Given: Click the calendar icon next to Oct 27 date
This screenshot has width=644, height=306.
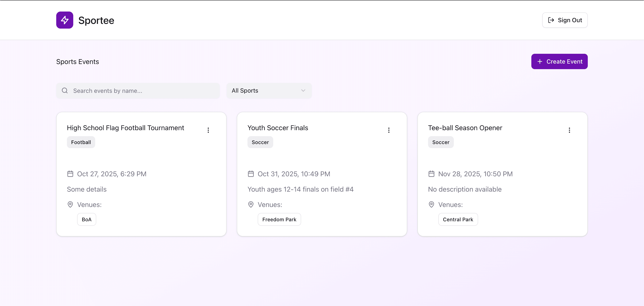Looking at the screenshot, I should pos(70,173).
